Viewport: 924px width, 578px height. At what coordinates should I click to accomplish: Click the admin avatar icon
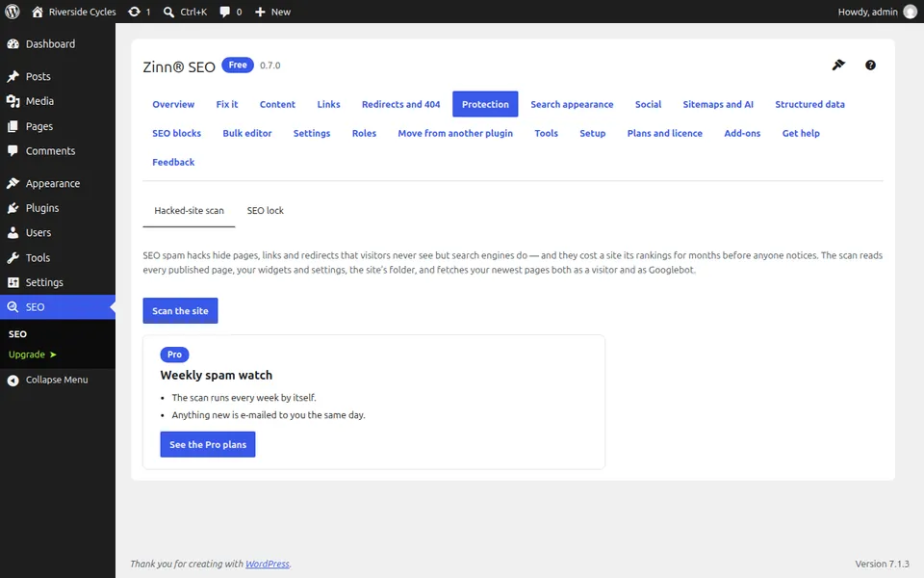[x=910, y=12]
